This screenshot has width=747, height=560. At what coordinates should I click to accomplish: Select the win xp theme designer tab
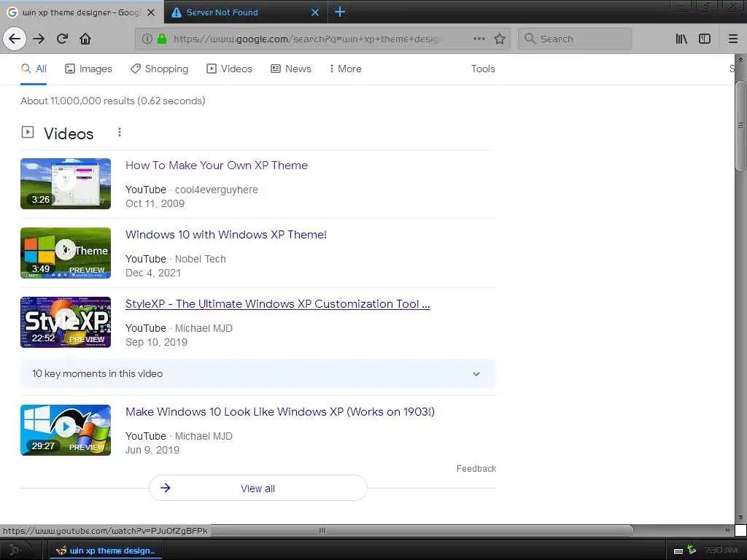82,12
